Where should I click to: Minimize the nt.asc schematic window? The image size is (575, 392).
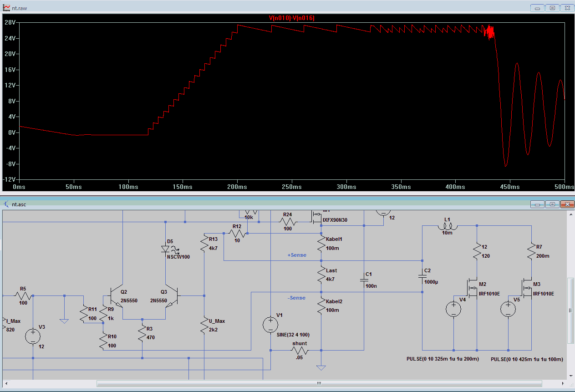coord(537,204)
